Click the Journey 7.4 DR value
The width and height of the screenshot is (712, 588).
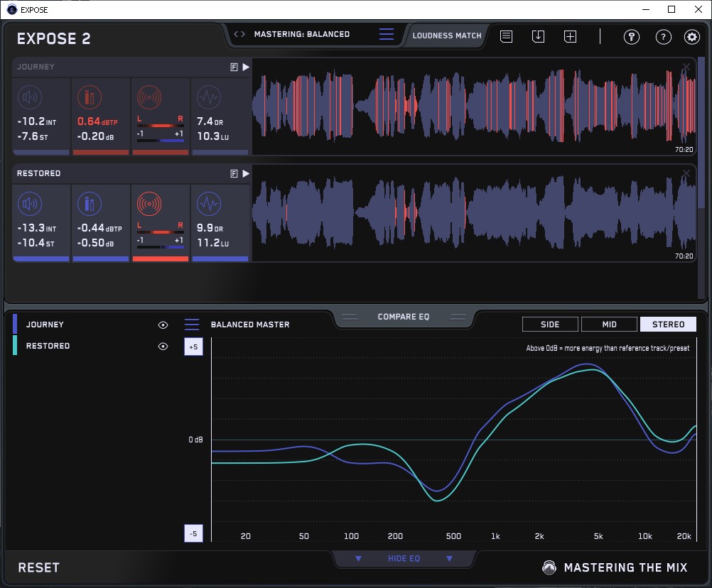[x=210, y=121]
